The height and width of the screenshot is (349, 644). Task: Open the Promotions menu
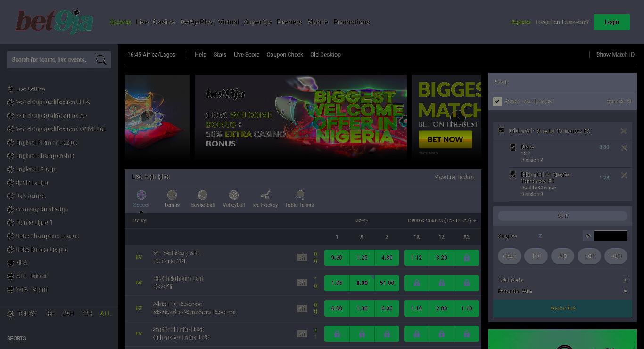point(352,22)
